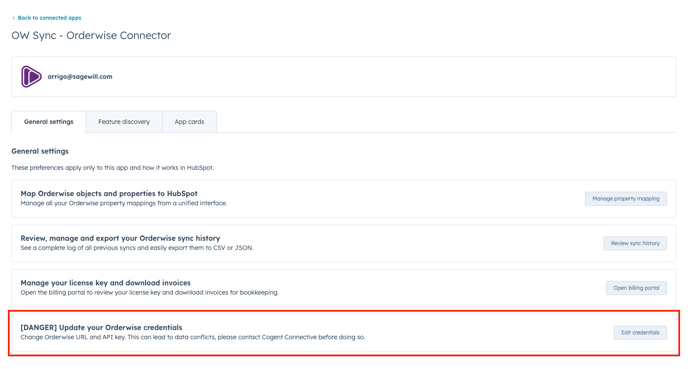Image resolution: width=688 pixels, height=369 pixels.
Task: Click the General settings section heading
Action: 40,151
